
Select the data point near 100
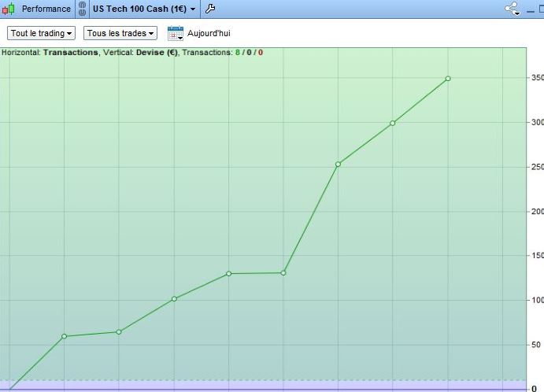coord(174,298)
